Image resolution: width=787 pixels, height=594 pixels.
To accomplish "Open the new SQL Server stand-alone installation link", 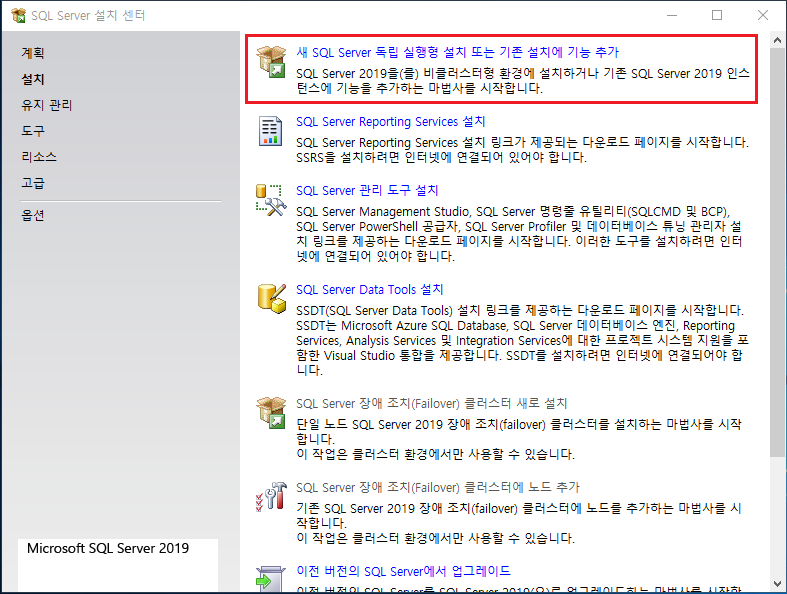I will pyautogui.click(x=457, y=52).
